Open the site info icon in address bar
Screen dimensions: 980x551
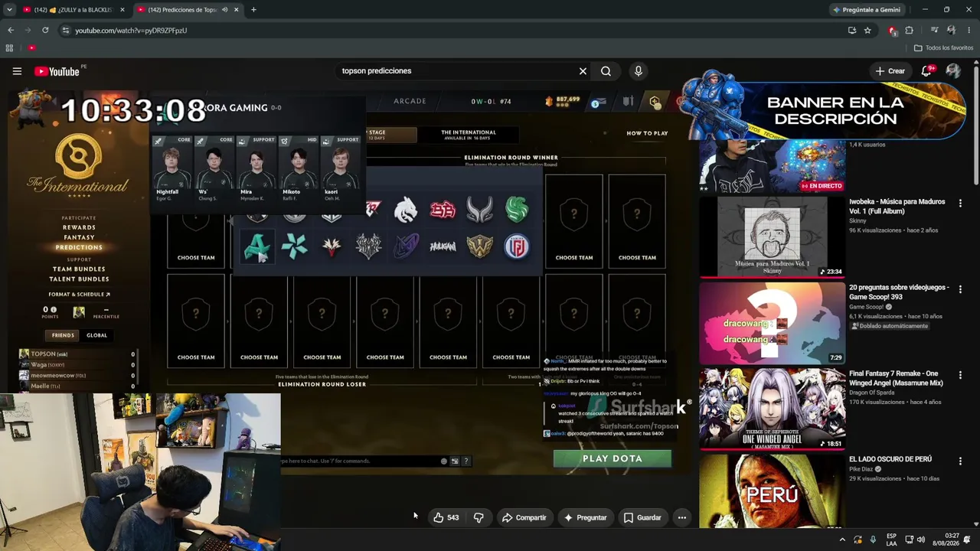[66, 30]
